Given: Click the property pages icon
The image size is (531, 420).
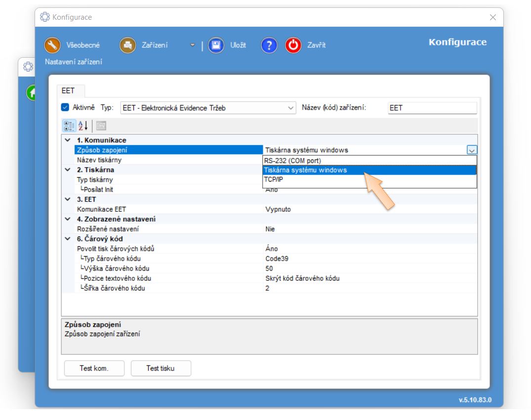Looking at the screenshot, I should point(101,125).
